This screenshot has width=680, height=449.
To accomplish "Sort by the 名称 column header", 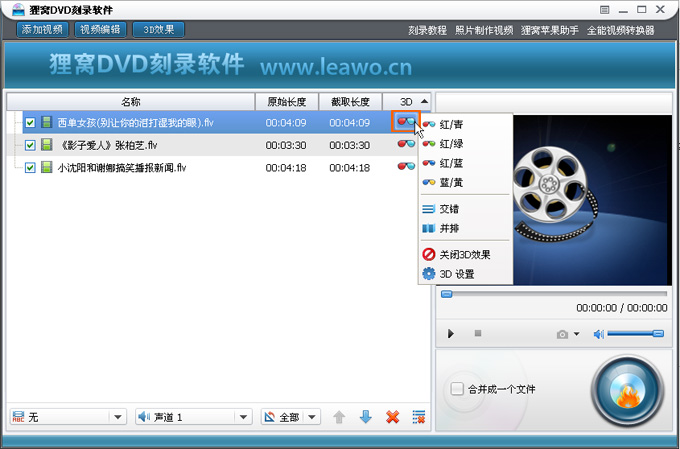I will pyautogui.click(x=131, y=102).
